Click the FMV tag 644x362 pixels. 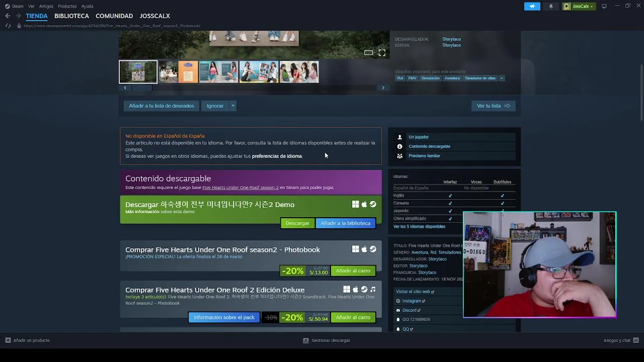412,78
